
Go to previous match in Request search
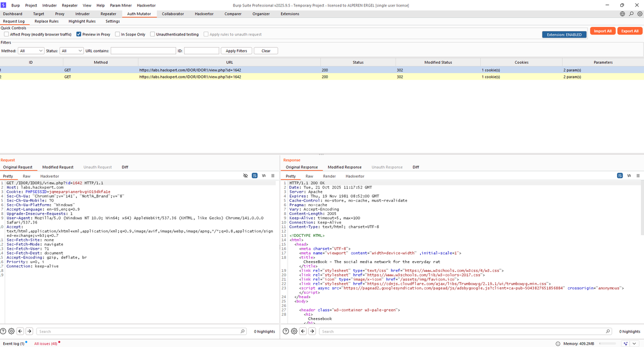[20, 331]
